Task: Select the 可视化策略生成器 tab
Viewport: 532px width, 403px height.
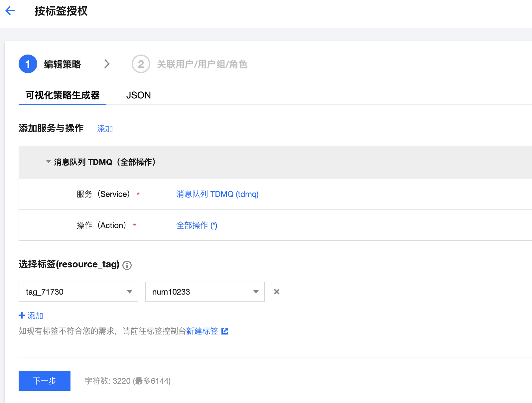Action: point(63,95)
